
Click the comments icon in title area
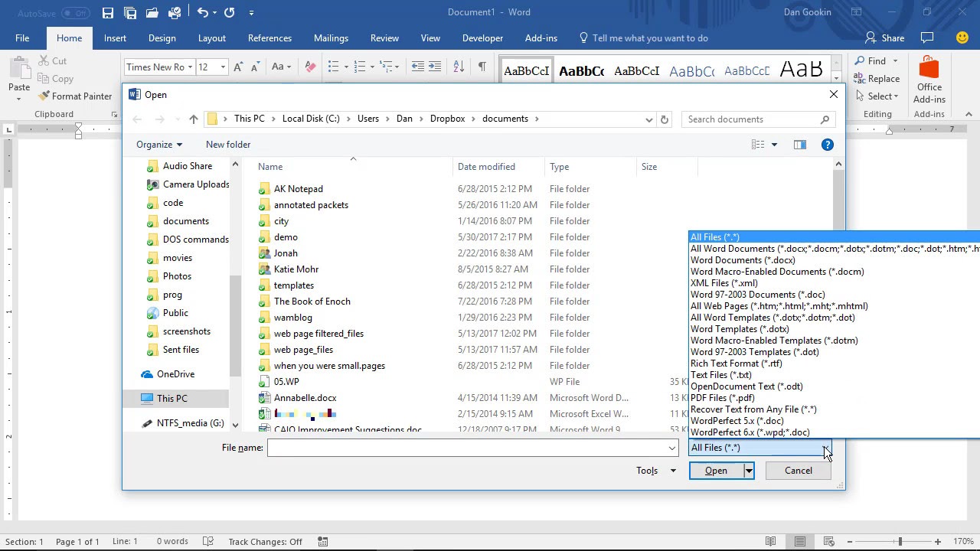(x=927, y=37)
